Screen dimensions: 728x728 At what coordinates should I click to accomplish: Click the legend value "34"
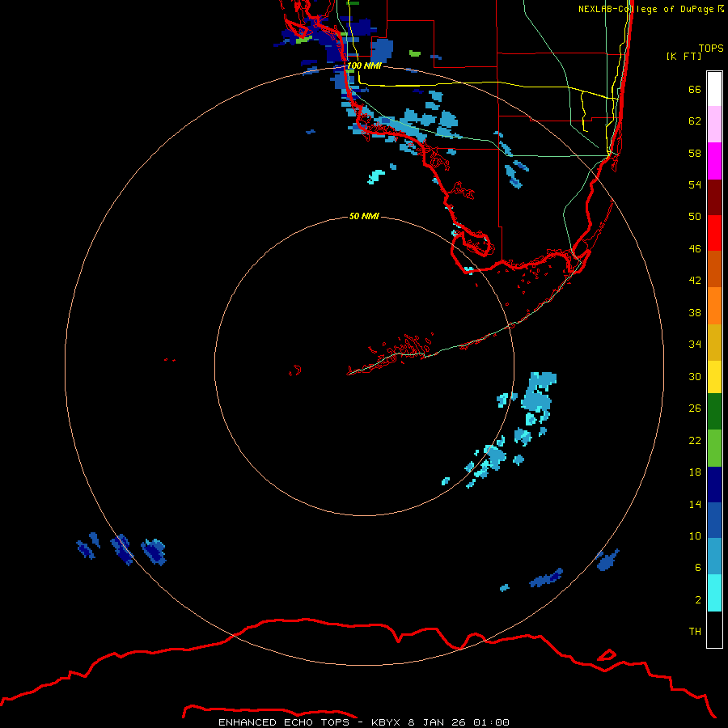coord(695,344)
